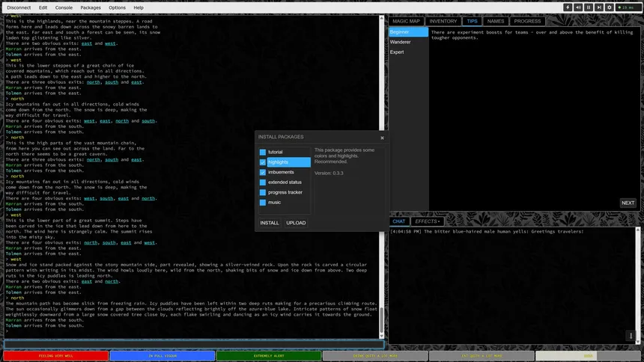The width and height of the screenshot is (644, 362).
Task: Toggle the progress tracker package checkbox
Action: click(x=262, y=192)
